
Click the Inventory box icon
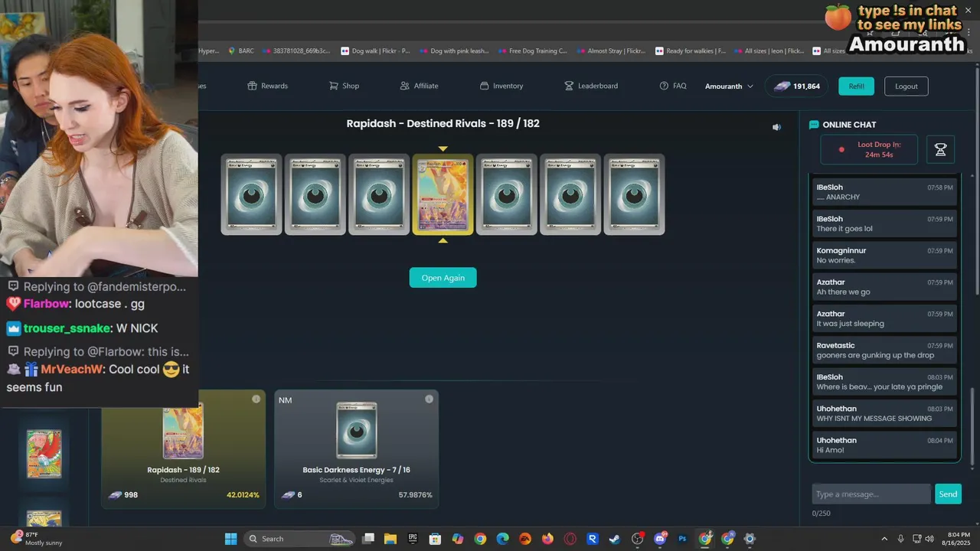pos(484,86)
